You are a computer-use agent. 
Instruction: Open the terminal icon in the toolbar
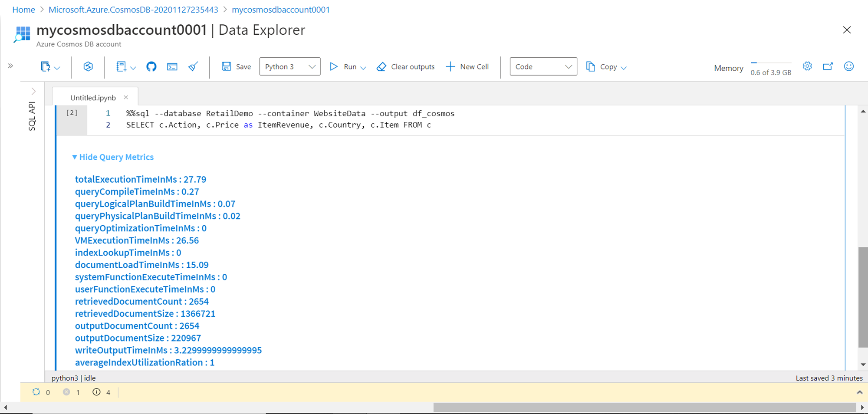tap(172, 66)
